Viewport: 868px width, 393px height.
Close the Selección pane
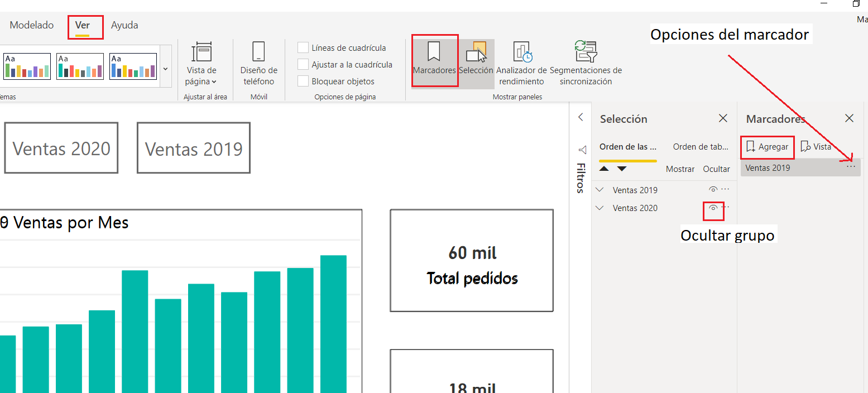click(723, 118)
